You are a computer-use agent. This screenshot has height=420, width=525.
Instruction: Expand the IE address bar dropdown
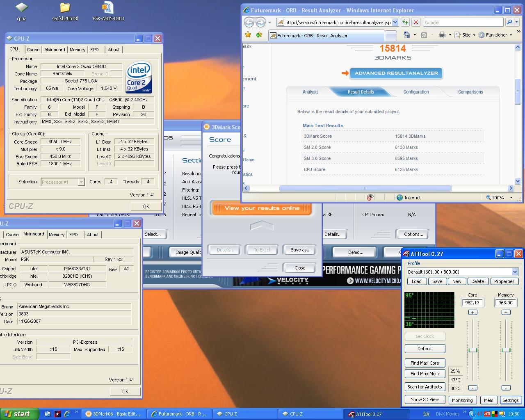pyautogui.click(x=395, y=22)
